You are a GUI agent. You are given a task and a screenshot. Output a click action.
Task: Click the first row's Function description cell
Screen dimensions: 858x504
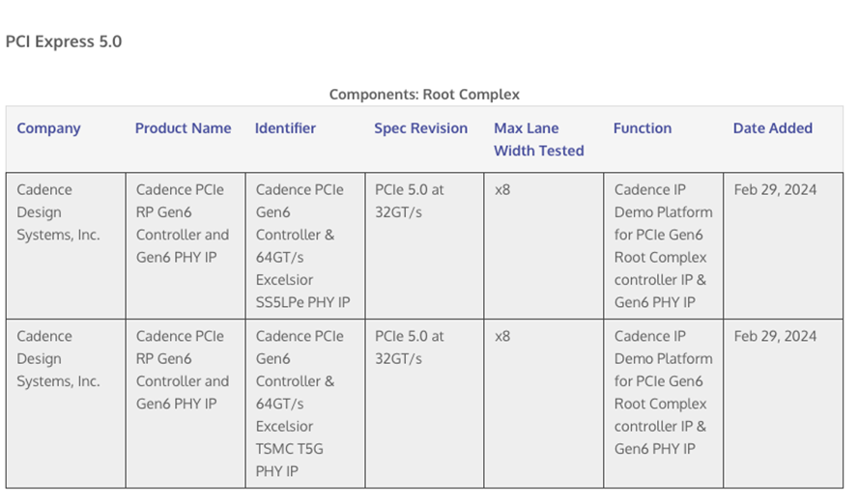(x=663, y=246)
